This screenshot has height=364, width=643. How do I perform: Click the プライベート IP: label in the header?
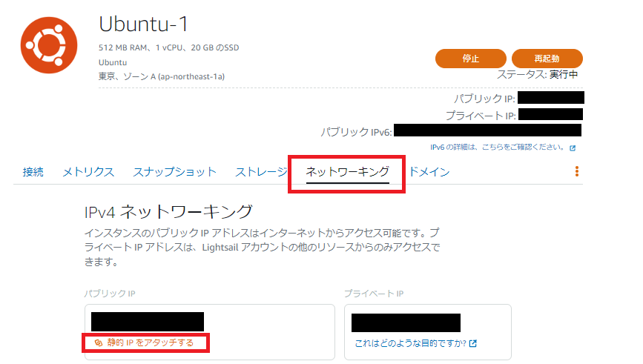[481, 116]
